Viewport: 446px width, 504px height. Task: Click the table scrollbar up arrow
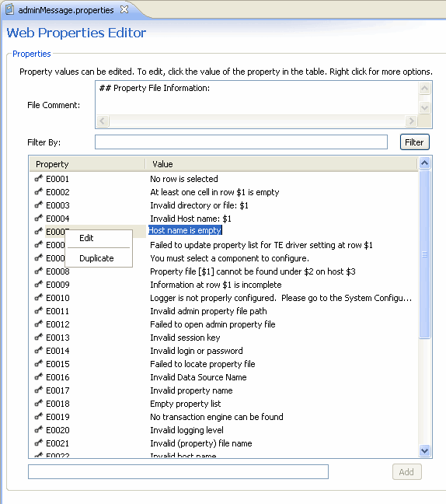pyautogui.click(x=424, y=163)
